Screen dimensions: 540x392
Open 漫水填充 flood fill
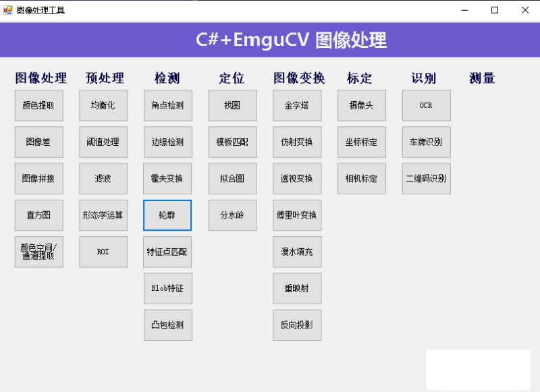[x=297, y=252]
